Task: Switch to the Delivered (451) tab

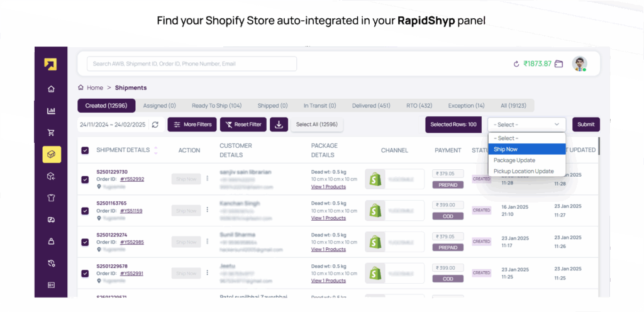Action: 371,106
